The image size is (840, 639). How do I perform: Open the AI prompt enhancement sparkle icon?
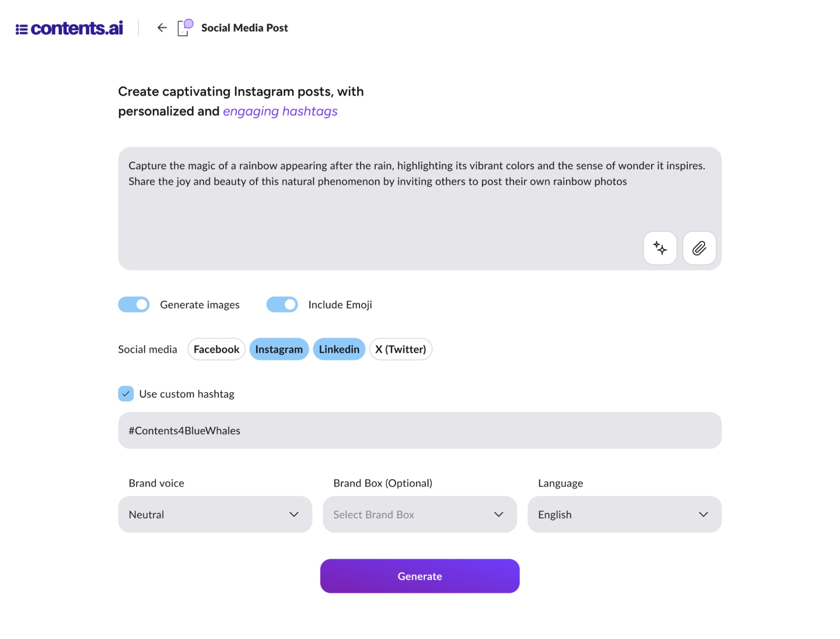[660, 248]
